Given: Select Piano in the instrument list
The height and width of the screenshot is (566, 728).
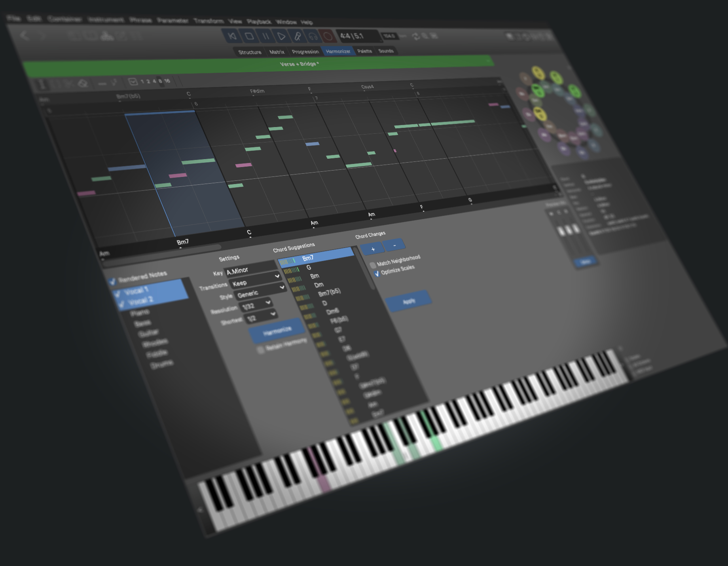Looking at the screenshot, I should point(139,313).
